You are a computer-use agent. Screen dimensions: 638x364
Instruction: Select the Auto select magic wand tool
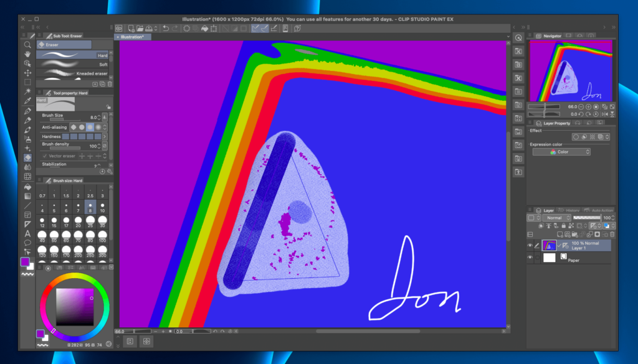tap(27, 91)
